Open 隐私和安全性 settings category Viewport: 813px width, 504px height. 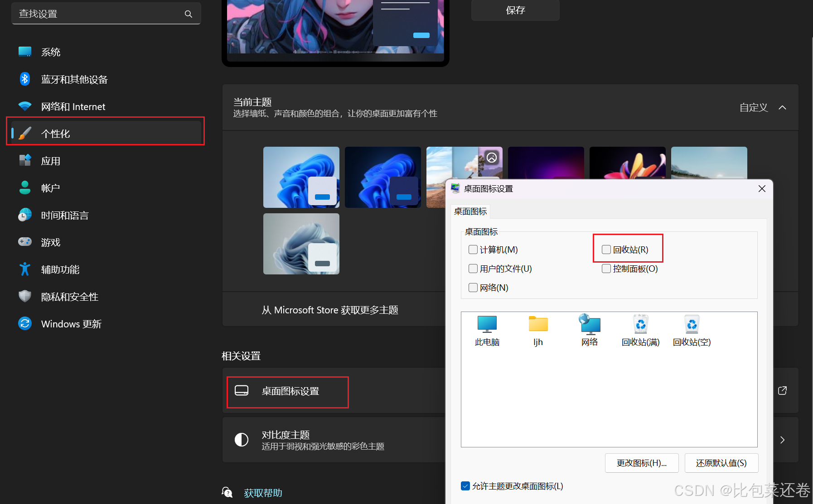[106, 297]
